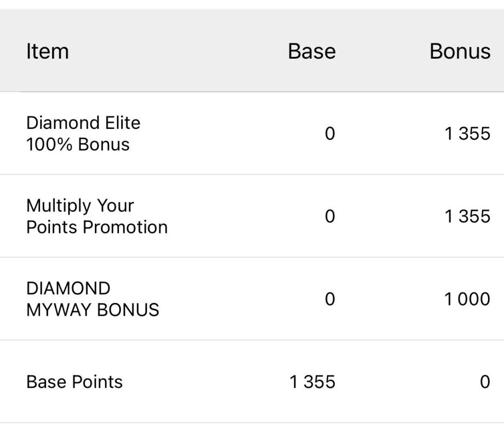Screen dimensions: 504x444
Task: Click Base Points row's bonus value 0
Action: [x=484, y=382]
